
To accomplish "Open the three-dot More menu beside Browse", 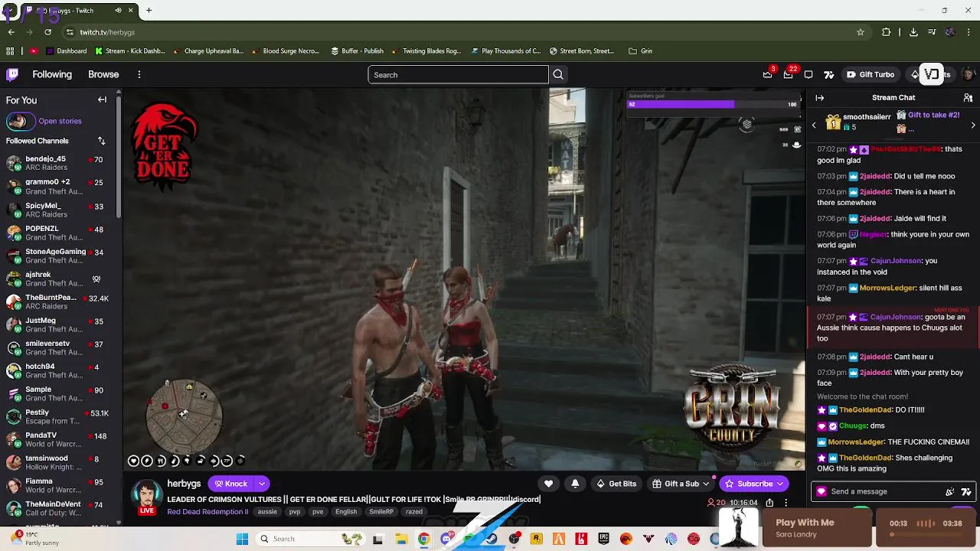I will [139, 74].
